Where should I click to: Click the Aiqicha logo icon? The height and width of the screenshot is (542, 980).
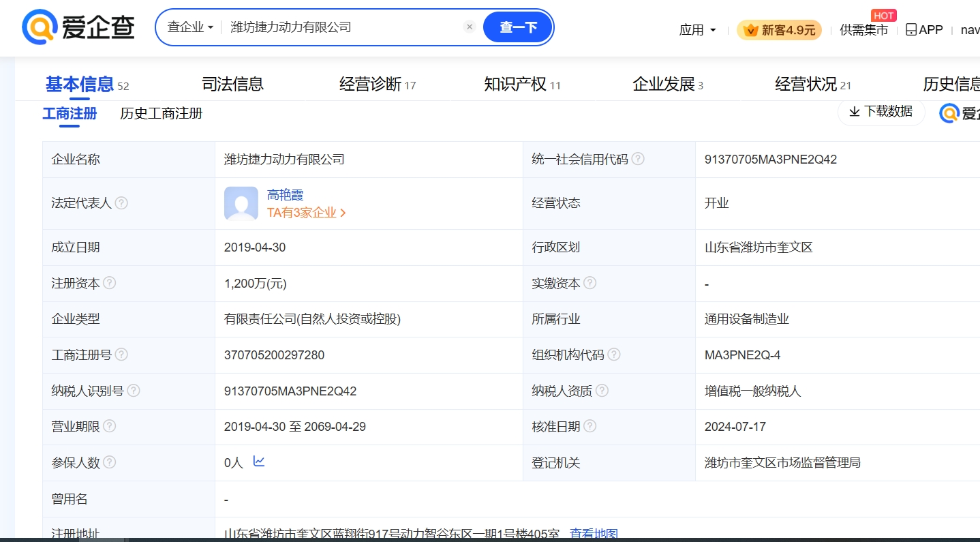coord(40,27)
